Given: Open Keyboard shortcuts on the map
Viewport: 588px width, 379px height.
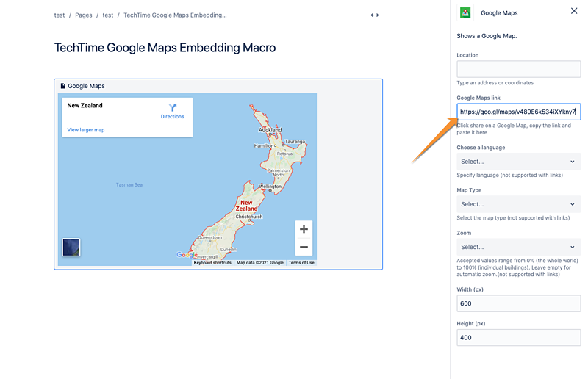Looking at the screenshot, I should (x=212, y=263).
